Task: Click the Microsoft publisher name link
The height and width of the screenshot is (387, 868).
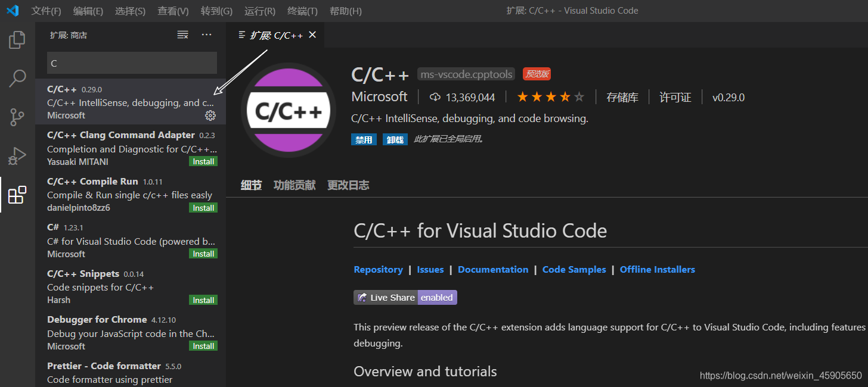Action: (x=379, y=96)
